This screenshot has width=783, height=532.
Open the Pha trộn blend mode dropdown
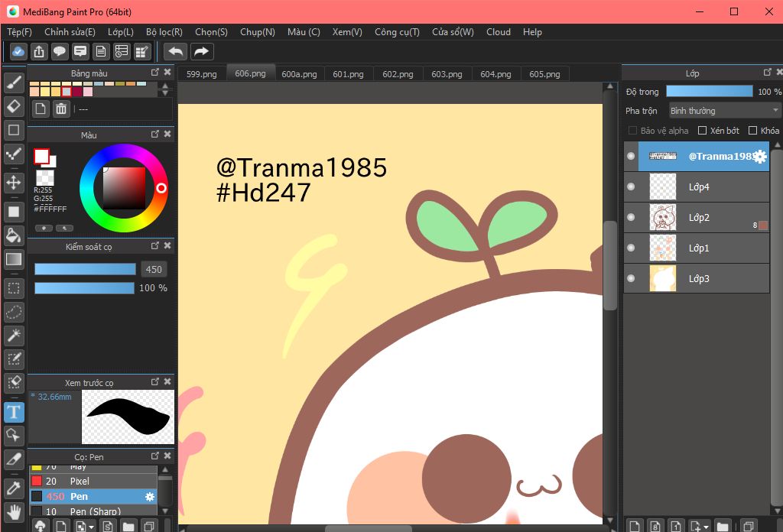click(725, 110)
